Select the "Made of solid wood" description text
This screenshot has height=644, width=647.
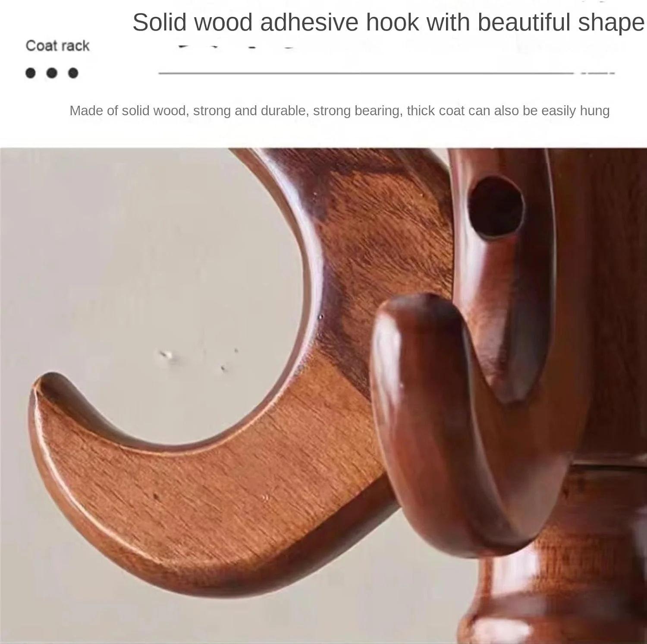339,111
